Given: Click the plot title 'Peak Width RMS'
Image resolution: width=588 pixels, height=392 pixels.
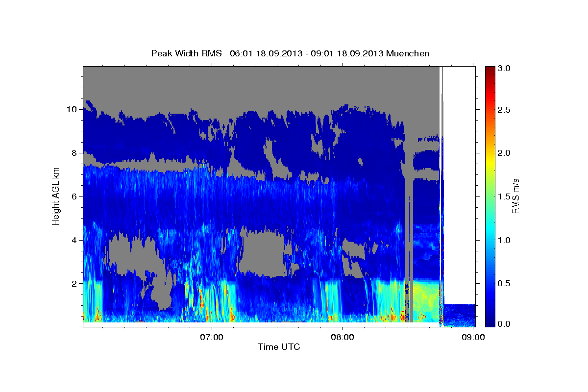Looking at the screenshot, I should coord(187,53).
